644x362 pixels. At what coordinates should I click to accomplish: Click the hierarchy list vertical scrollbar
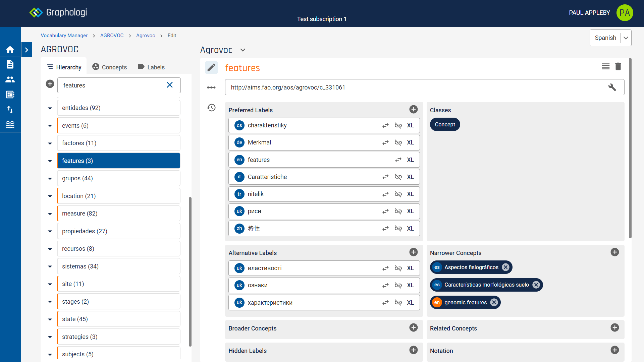(x=190, y=271)
